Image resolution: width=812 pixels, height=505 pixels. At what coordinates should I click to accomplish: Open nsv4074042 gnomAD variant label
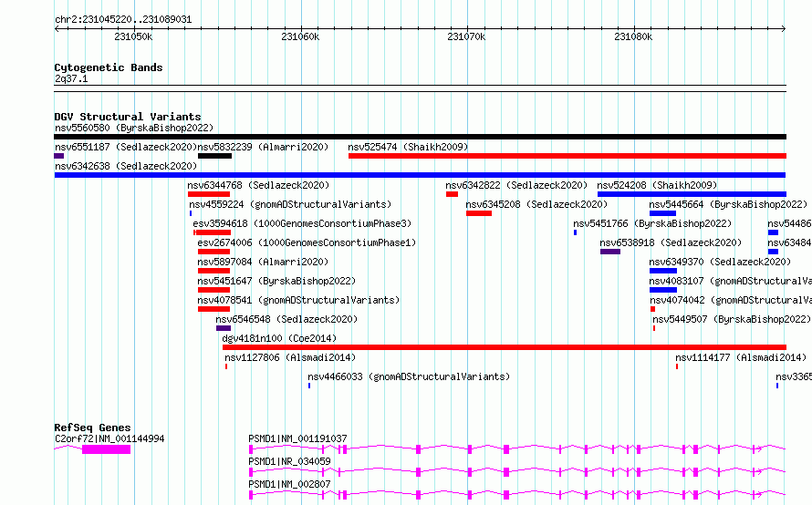click(731, 300)
